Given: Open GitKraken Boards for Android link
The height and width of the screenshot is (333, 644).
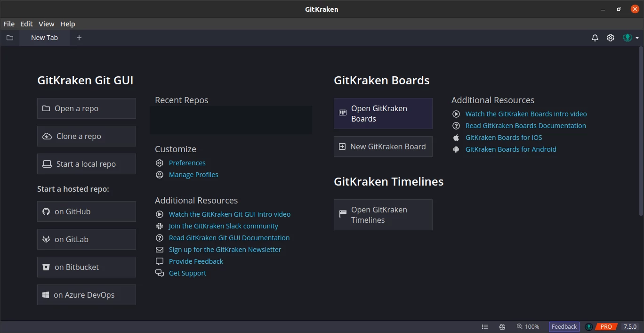Looking at the screenshot, I should 511,149.
